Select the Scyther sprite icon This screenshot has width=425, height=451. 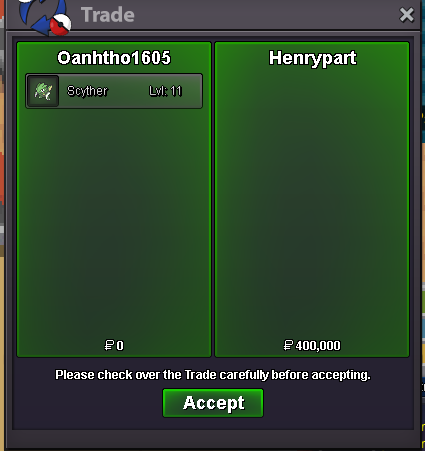(43, 91)
